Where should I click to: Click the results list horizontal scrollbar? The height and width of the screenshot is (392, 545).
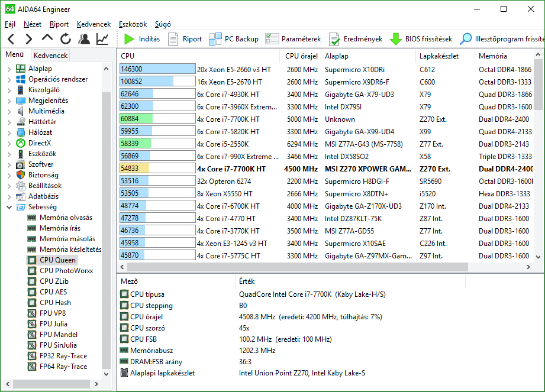[x=297, y=267]
